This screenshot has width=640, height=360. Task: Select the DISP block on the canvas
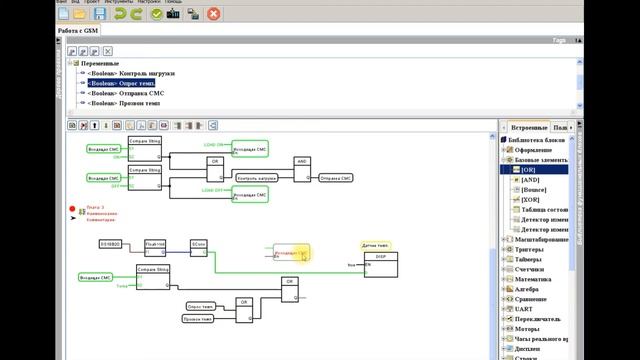coord(381,265)
